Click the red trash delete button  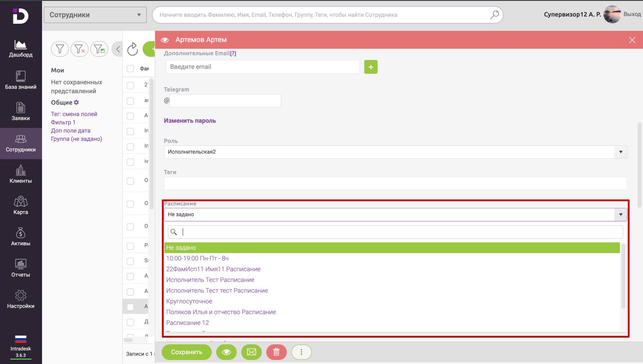(276, 352)
